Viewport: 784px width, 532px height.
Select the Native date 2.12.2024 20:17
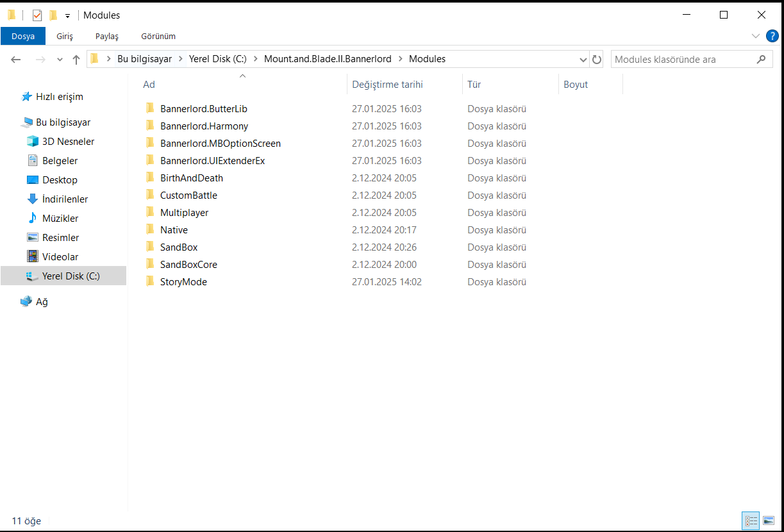pyautogui.click(x=384, y=229)
